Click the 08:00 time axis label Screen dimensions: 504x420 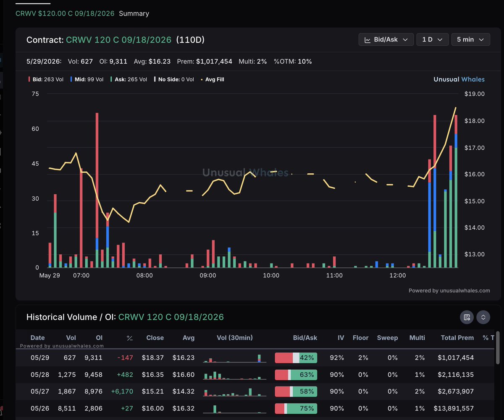[x=144, y=276]
